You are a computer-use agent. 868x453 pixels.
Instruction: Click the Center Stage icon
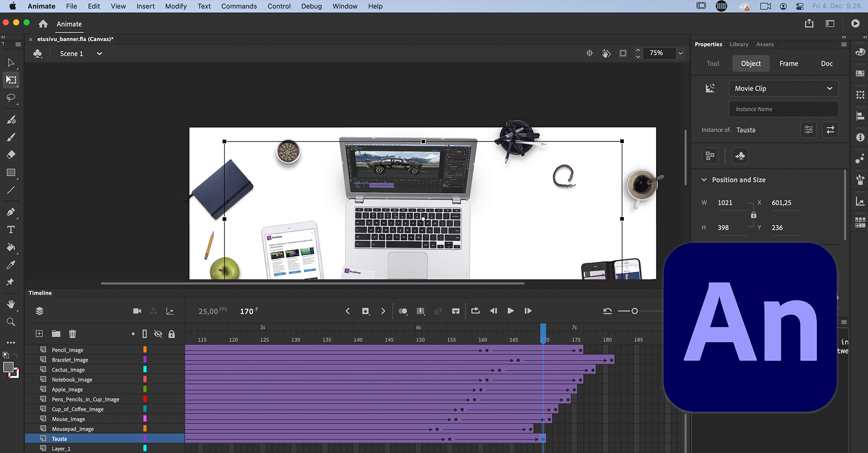point(590,53)
